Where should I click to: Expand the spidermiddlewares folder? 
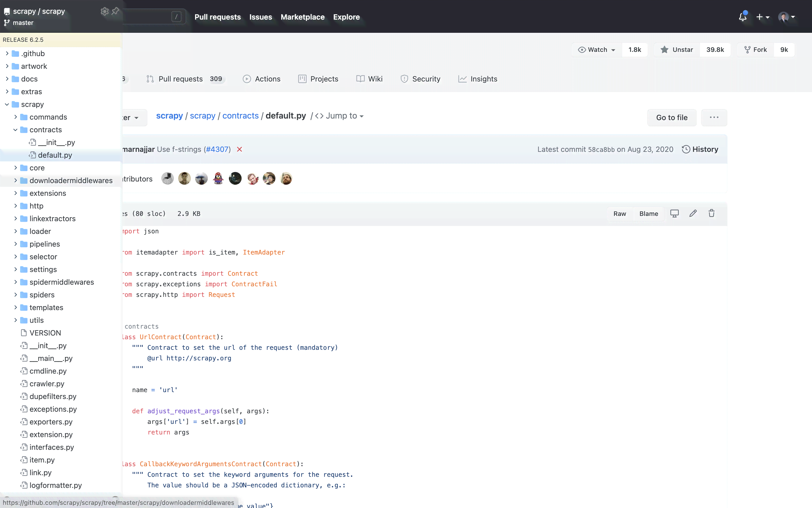[x=15, y=282]
